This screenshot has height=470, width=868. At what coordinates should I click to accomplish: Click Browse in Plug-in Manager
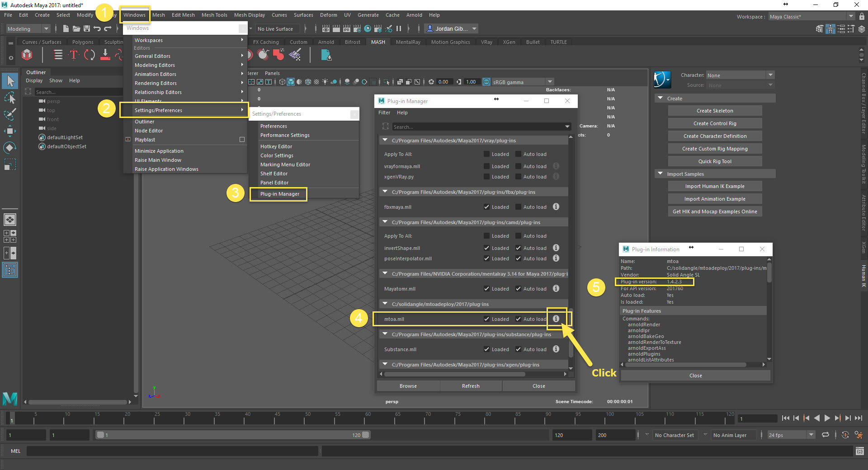point(408,386)
